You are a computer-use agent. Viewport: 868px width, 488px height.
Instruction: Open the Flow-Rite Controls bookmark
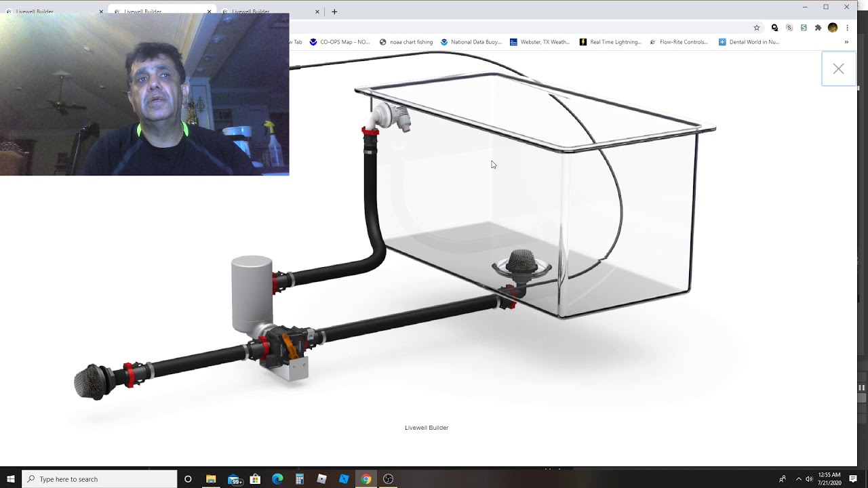(679, 42)
